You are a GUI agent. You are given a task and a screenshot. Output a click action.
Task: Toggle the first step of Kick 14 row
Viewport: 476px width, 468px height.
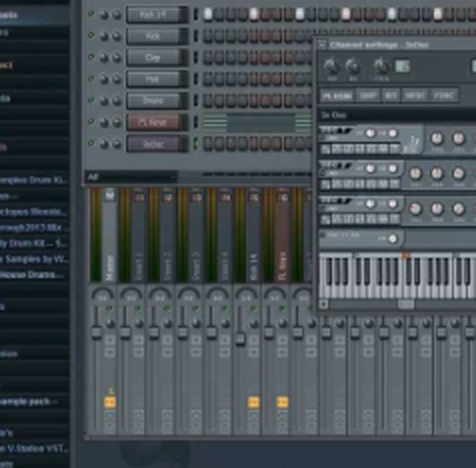207,15
